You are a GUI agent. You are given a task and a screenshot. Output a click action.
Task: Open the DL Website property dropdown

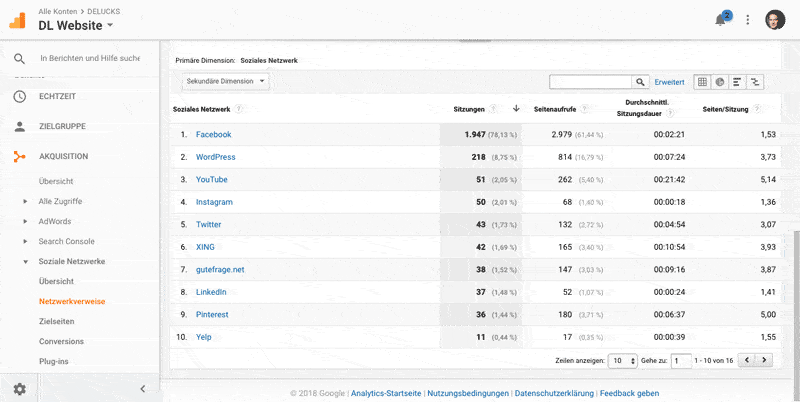click(76, 26)
